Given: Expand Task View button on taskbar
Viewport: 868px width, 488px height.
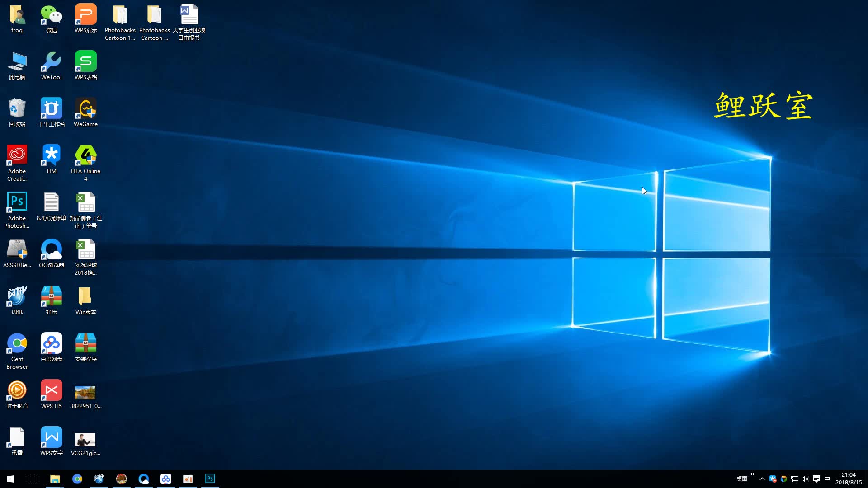Looking at the screenshot, I should (32, 479).
